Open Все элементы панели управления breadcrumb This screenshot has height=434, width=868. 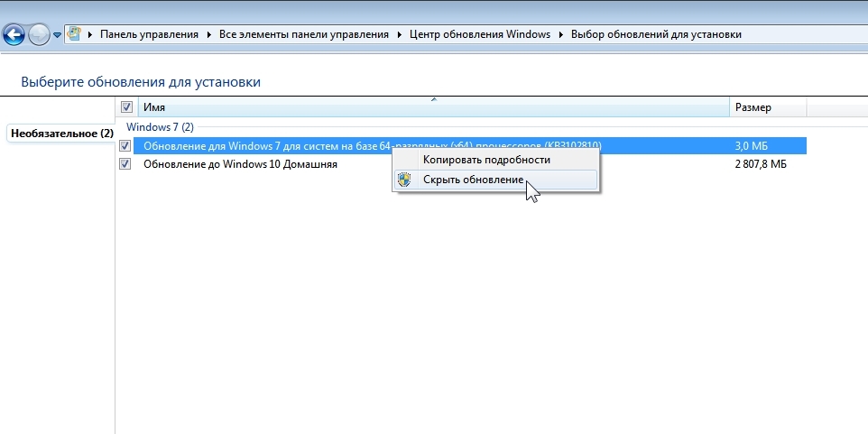304,34
